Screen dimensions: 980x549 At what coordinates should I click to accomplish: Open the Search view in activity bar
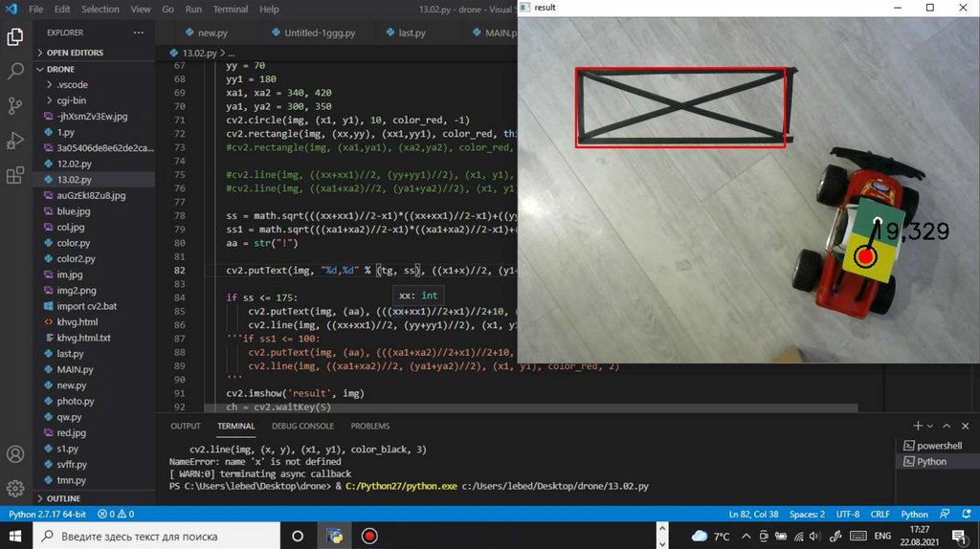click(x=15, y=72)
